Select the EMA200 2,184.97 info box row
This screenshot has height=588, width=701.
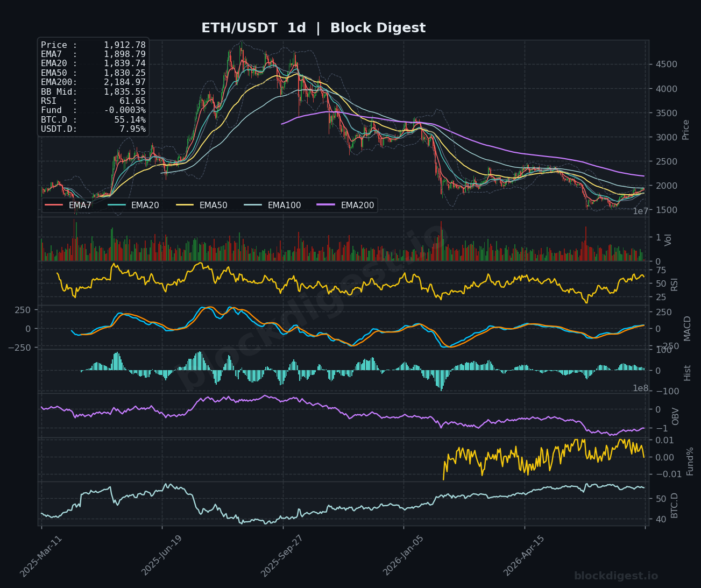click(x=93, y=82)
